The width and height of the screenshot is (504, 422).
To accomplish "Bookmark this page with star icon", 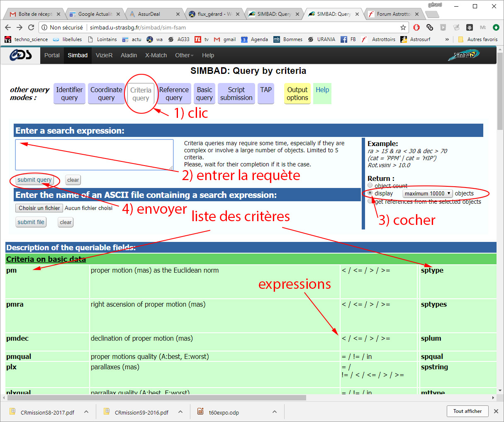I will (403, 27).
